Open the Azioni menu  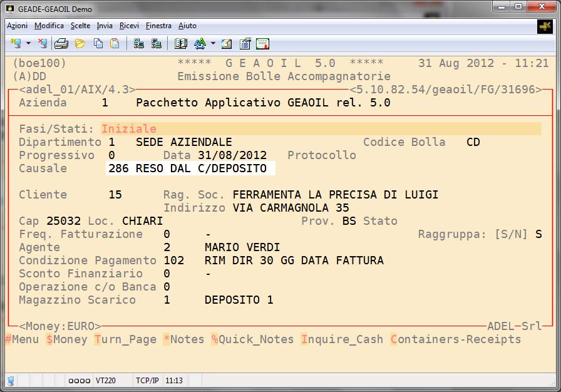17,26
